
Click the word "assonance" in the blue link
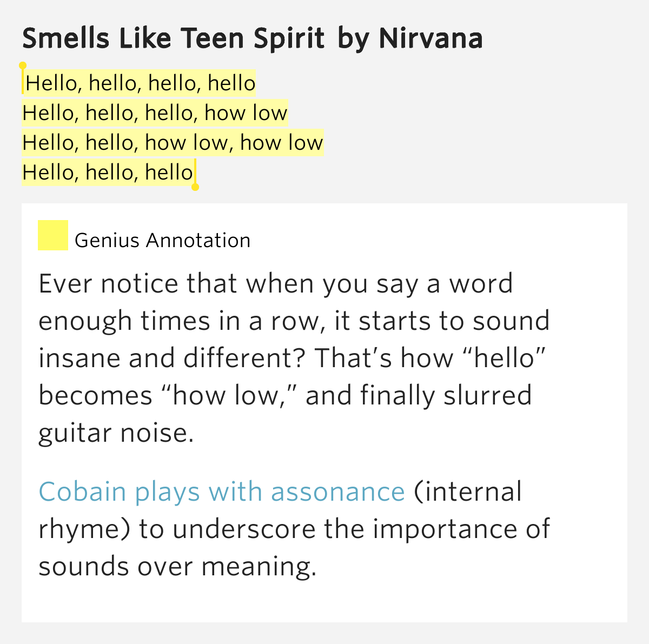tap(337, 492)
